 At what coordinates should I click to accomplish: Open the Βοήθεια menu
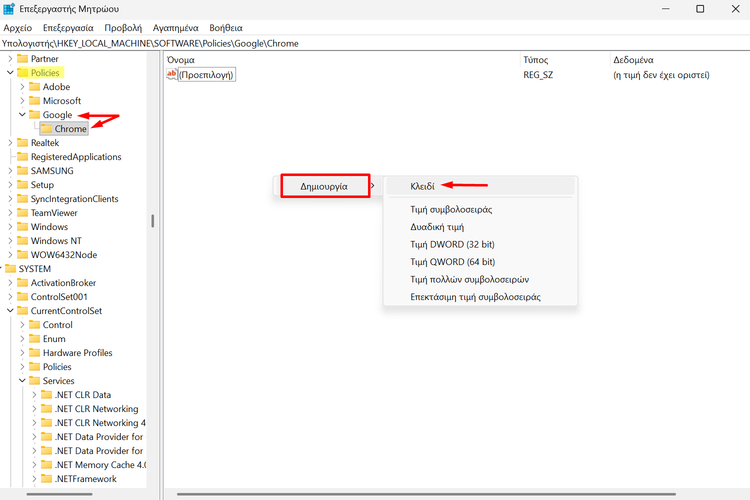[226, 28]
